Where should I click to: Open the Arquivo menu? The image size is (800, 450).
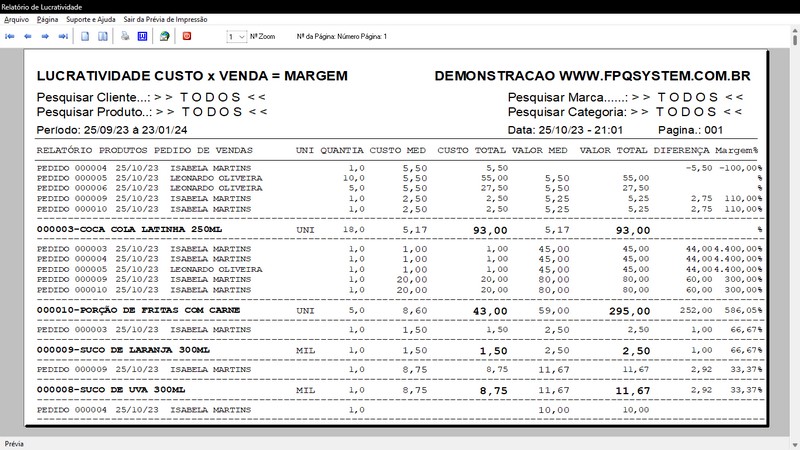pos(16,19)
